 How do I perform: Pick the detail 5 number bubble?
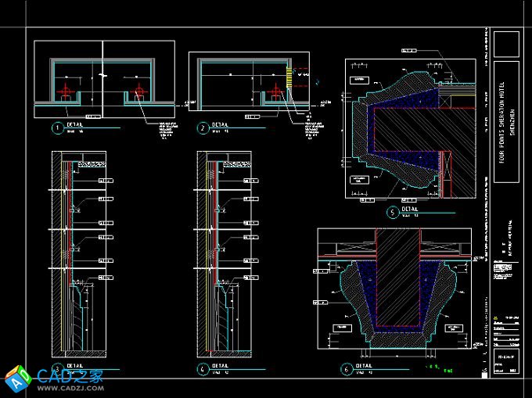pyautogui.click(x=392, y=211)
